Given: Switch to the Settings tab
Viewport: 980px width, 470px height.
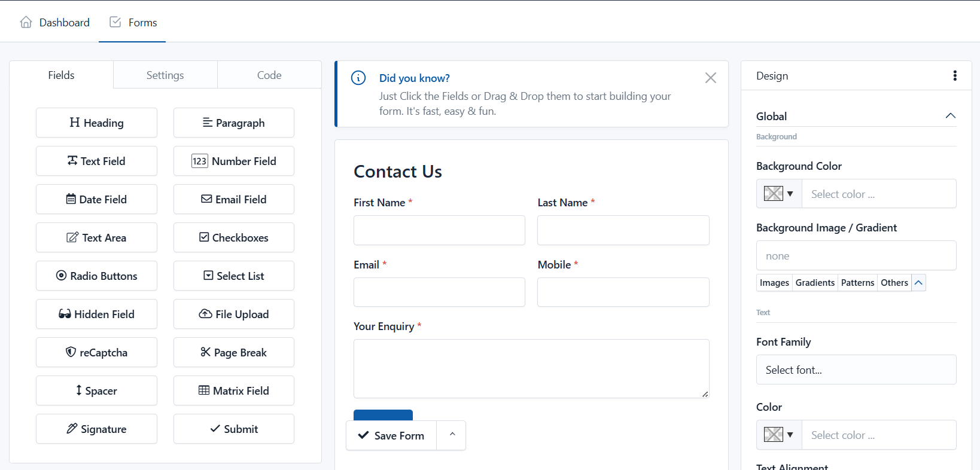Looking at the screenshot, I should (x=165, y=75).
